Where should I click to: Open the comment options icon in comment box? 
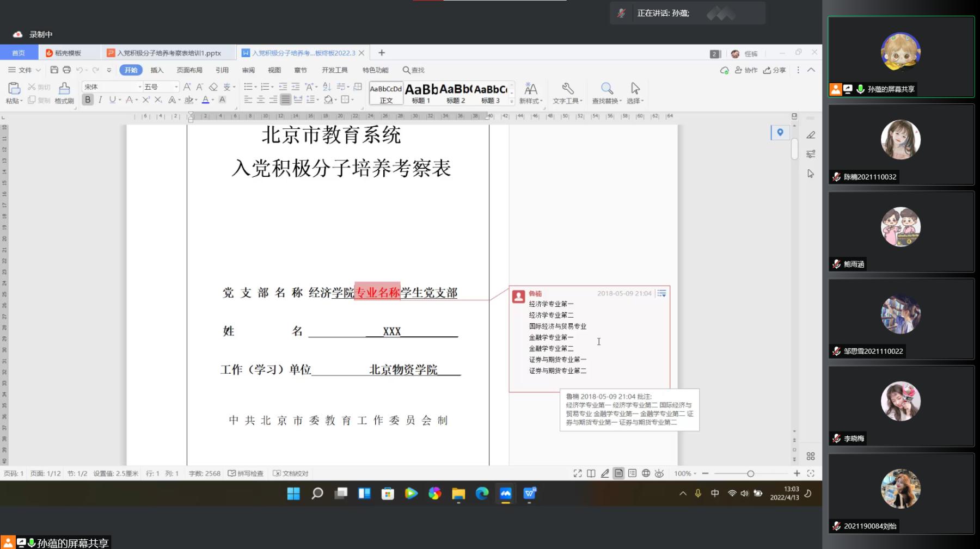(661, 293)
